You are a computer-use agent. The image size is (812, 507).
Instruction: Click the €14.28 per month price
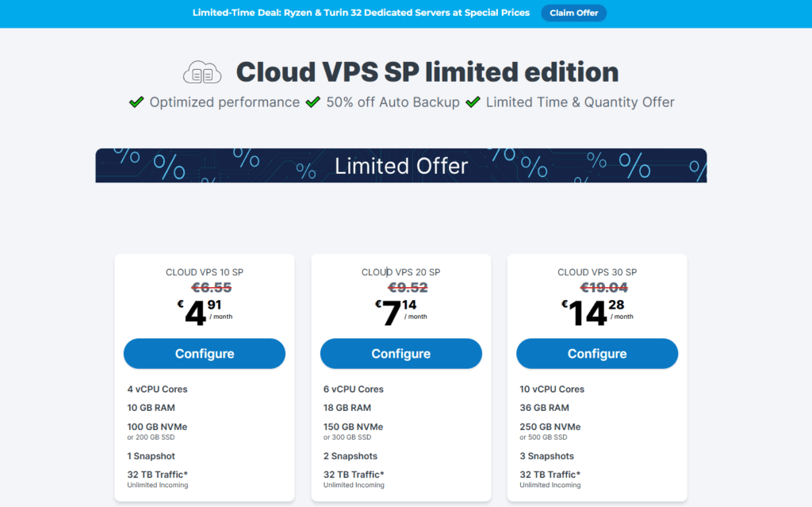[x=597, y=312]
